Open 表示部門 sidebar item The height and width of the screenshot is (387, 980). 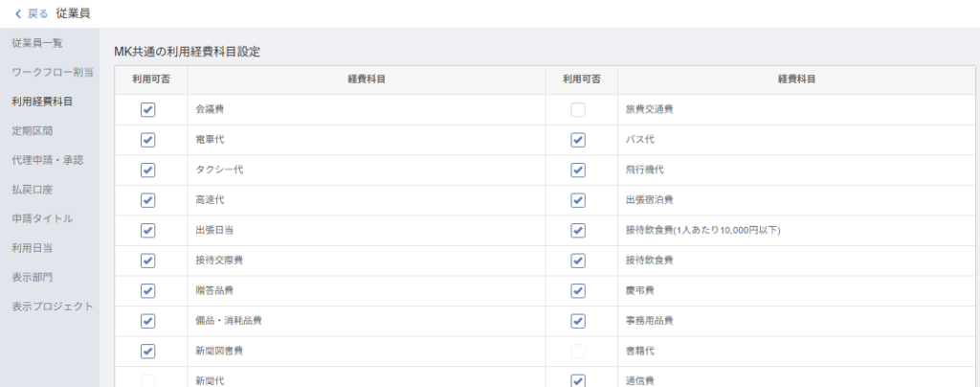click(x=32, y=277)
